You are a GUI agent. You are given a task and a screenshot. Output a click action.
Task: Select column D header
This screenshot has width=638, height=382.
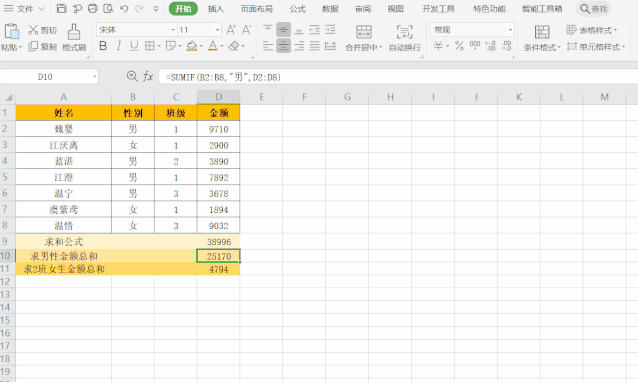pos(218,97)
